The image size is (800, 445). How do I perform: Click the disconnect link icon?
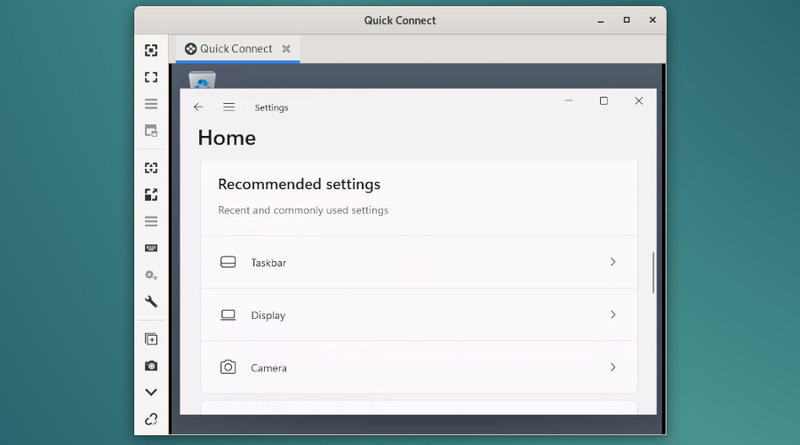click(151, 419)
